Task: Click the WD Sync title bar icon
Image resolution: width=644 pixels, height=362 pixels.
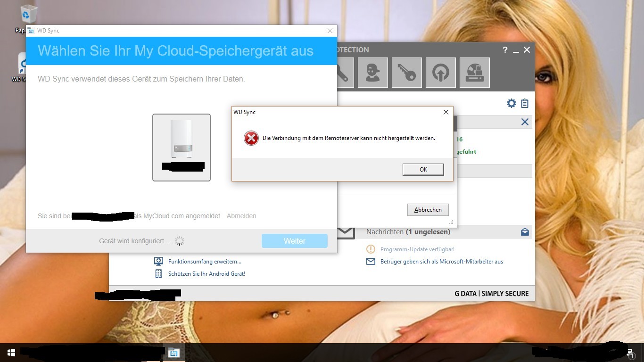Action: (x=31, y=31)
